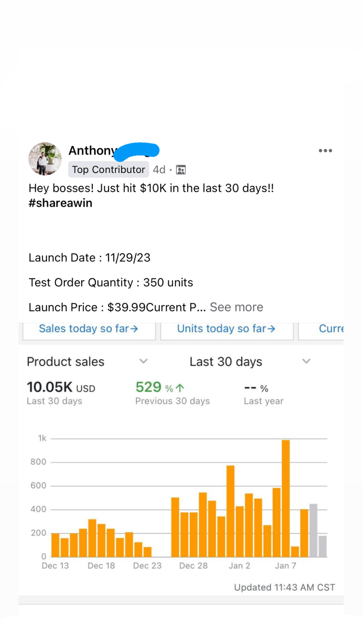Open Anthony's profile picture
The height and width of the screenshot is (644, 362).
[45, 159]
